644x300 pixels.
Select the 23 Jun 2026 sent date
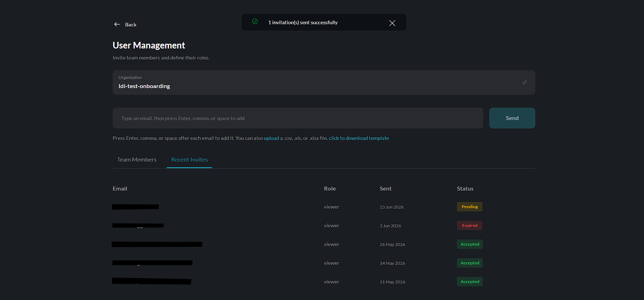[392, 207]
